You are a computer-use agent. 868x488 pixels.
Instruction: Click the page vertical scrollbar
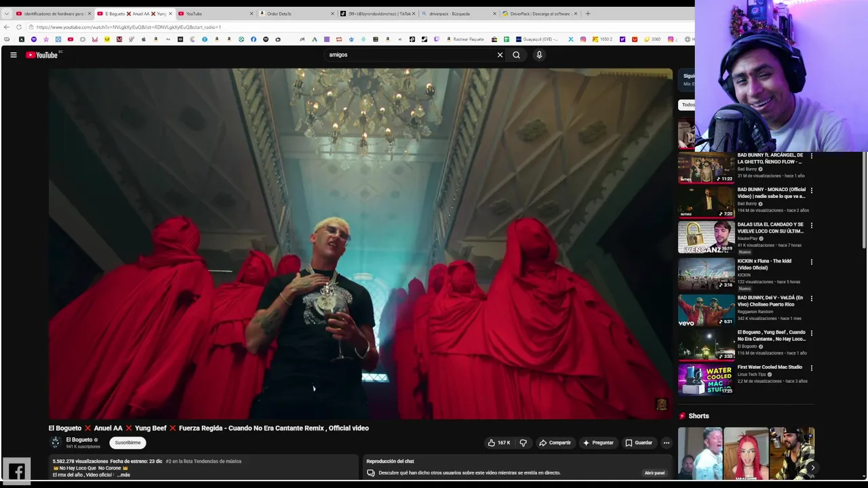click(864, 200)
